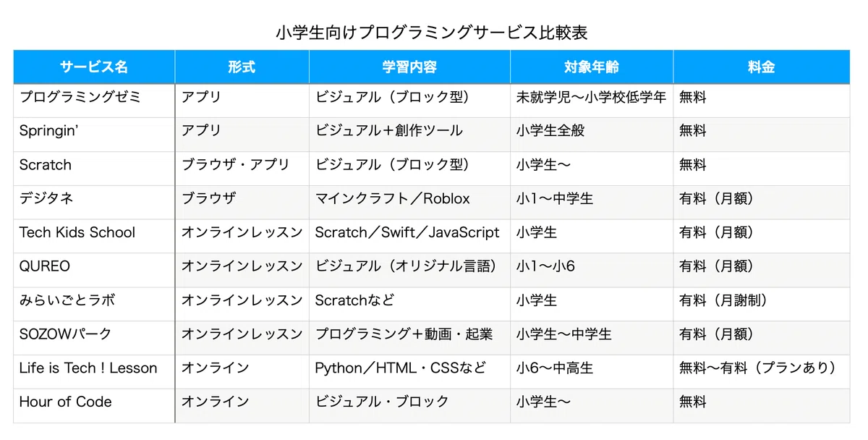This screenshot has height=440, width=868.
Task: Click the Hour of Code cell
Action: [94, 406]
